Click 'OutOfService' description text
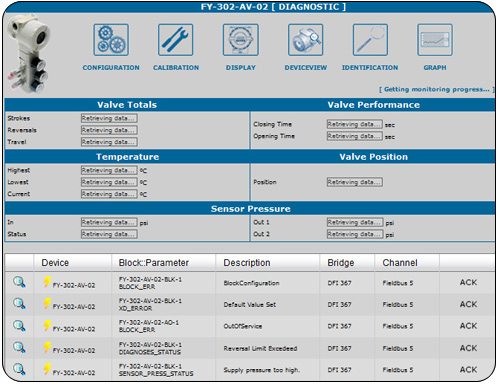This screenshot has height=387, width=500. 243,326
